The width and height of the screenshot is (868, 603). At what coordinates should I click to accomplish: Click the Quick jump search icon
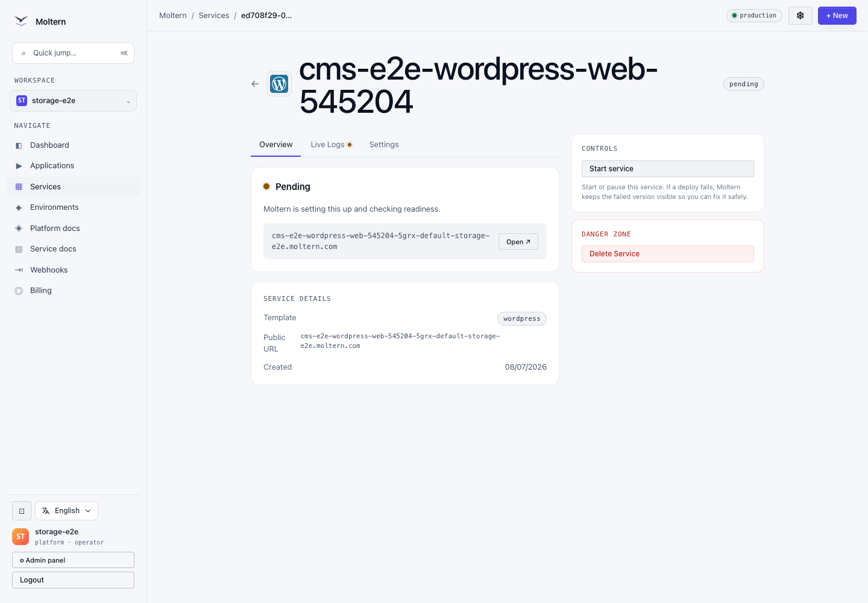[24, 53]
